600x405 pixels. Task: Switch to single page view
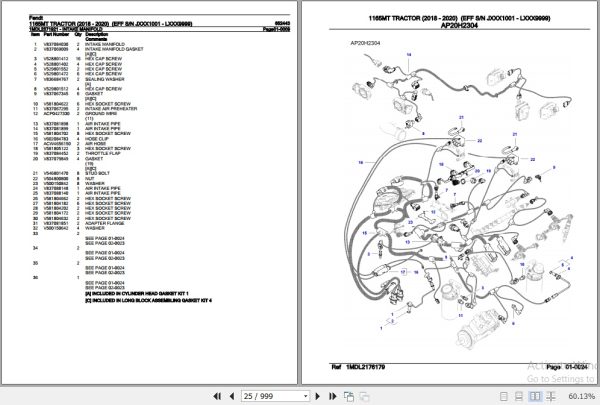[504, 396]
